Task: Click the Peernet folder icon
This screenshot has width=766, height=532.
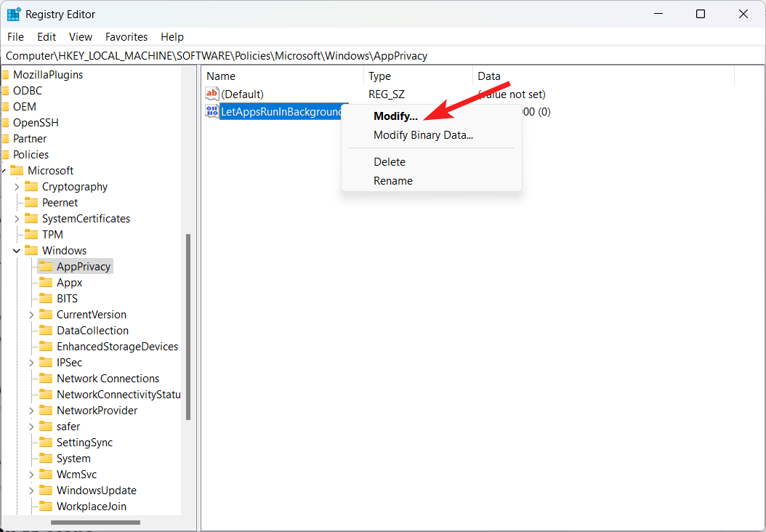Action: pyautogui.click(x=31, y=202)
